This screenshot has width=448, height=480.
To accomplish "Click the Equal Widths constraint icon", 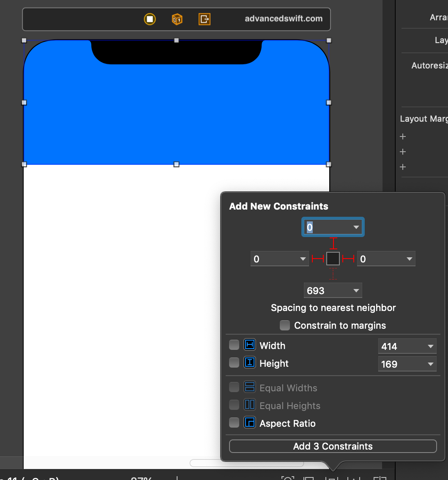I will point(250,387).
